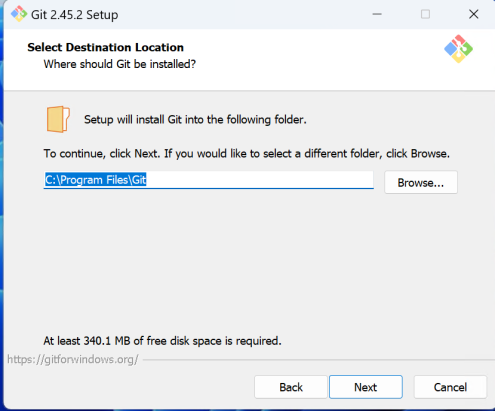Click the separator line beside the gitforwindows URL
Image resolution: width=495 pixels, height=411 pixels.
click(318, 360)
